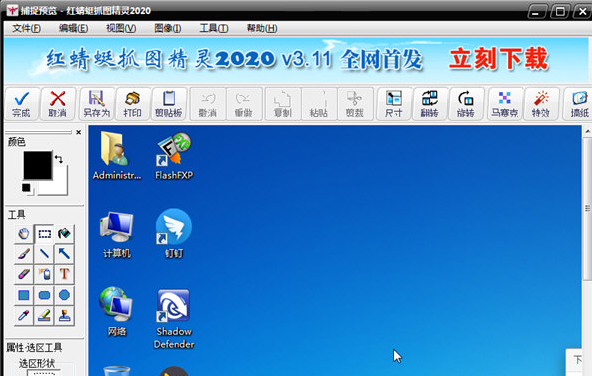Screen dimensions: 592x376
Task: Open the 特效 special effects wand
Action: point(541,104)
